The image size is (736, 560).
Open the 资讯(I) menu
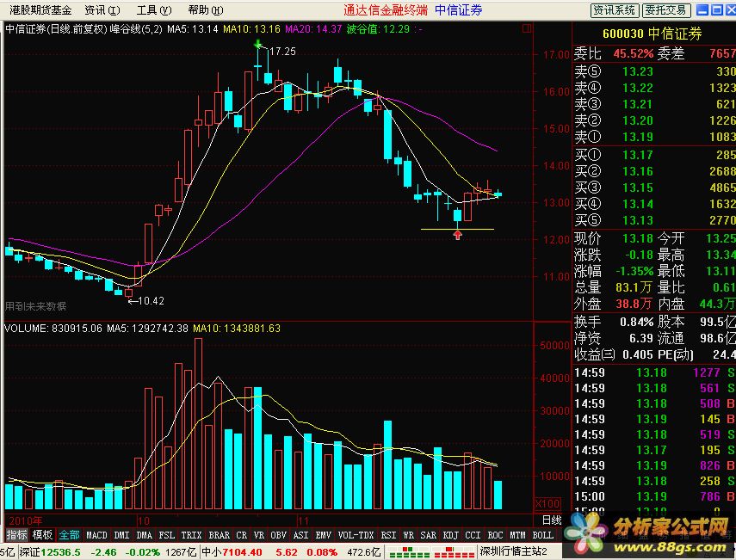pos(102,9)
